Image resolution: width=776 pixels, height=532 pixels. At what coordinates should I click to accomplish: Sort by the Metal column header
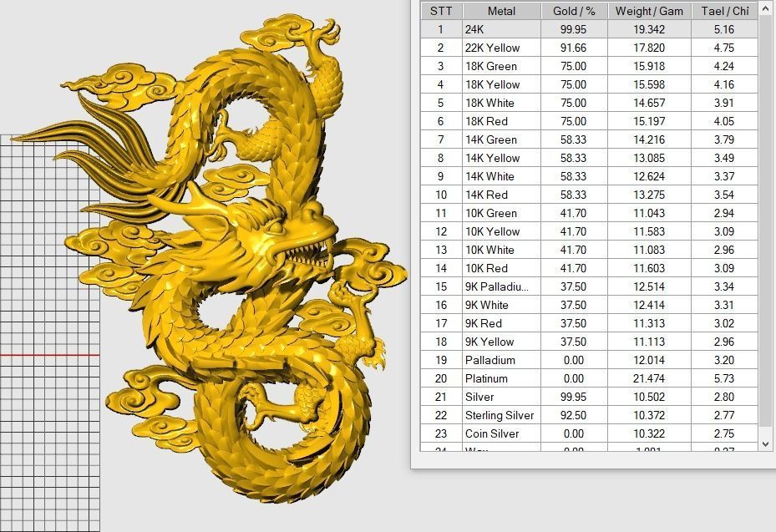point(501,11)
